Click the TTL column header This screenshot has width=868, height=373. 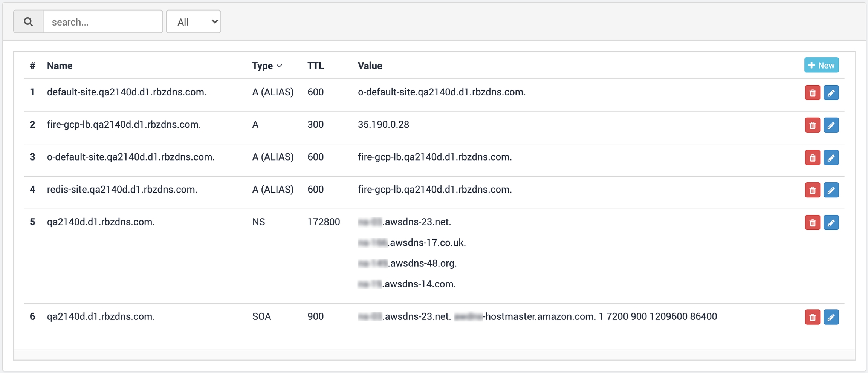coord(315,66)
